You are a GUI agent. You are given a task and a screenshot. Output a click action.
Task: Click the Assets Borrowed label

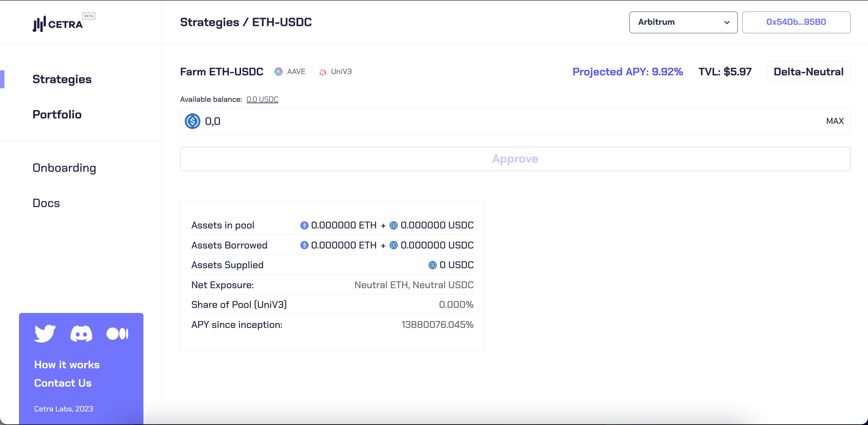[229, 245]
